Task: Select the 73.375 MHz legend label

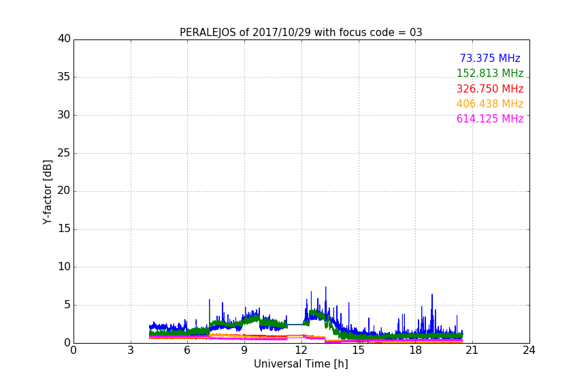Action: pyautogui.click(x=490, y=58)
